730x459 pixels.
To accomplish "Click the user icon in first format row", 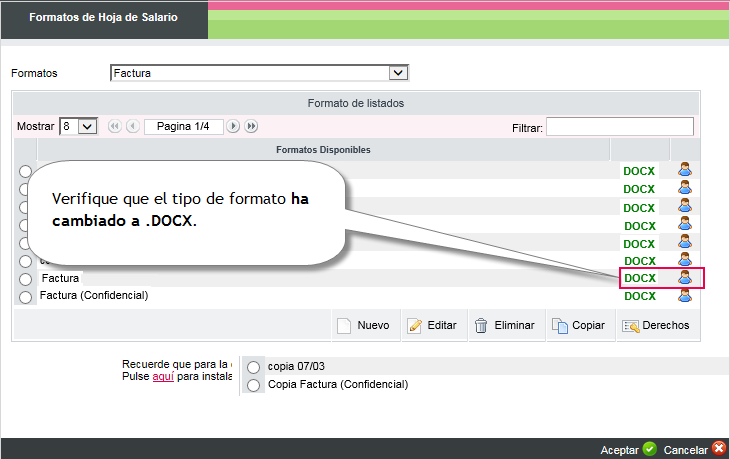I will [685, 169].
